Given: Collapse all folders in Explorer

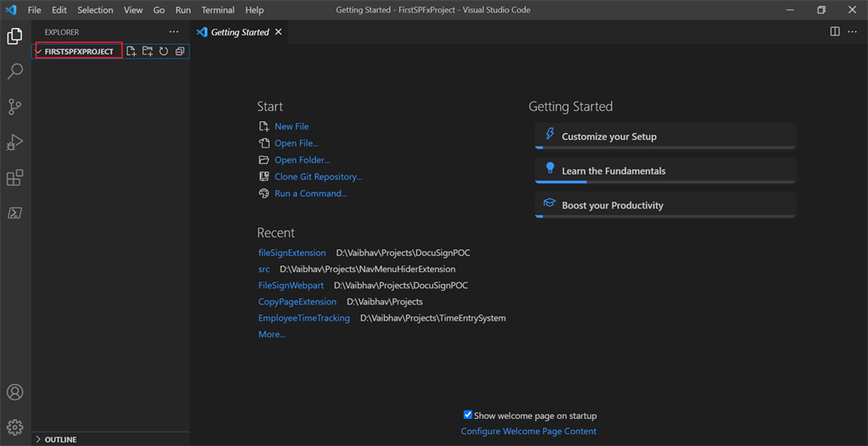Looking at the screenshot, I should (x=180, y=52).
